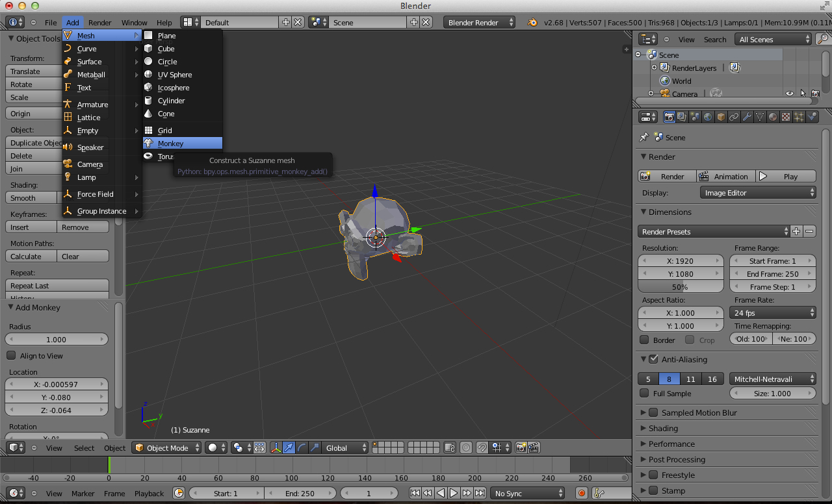Choose Monkey from the Mesh submenu
The image size is (832, 504).
(183, 143)
